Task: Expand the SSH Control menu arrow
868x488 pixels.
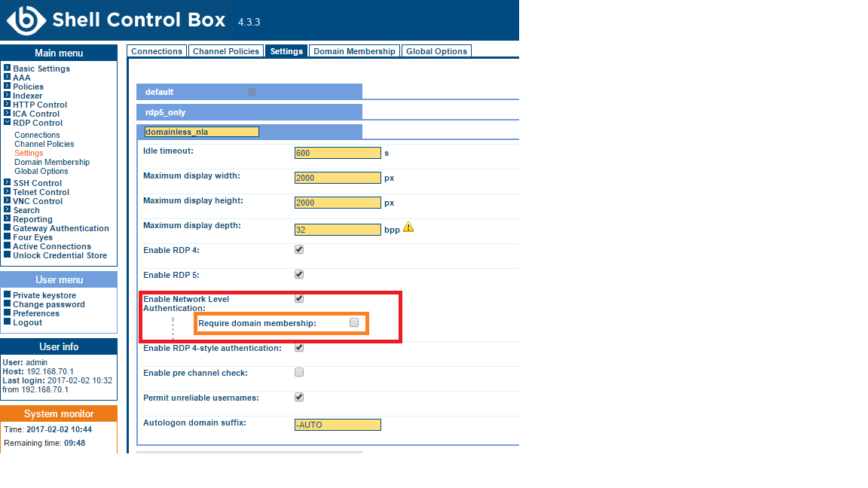Action: point(7,183)
